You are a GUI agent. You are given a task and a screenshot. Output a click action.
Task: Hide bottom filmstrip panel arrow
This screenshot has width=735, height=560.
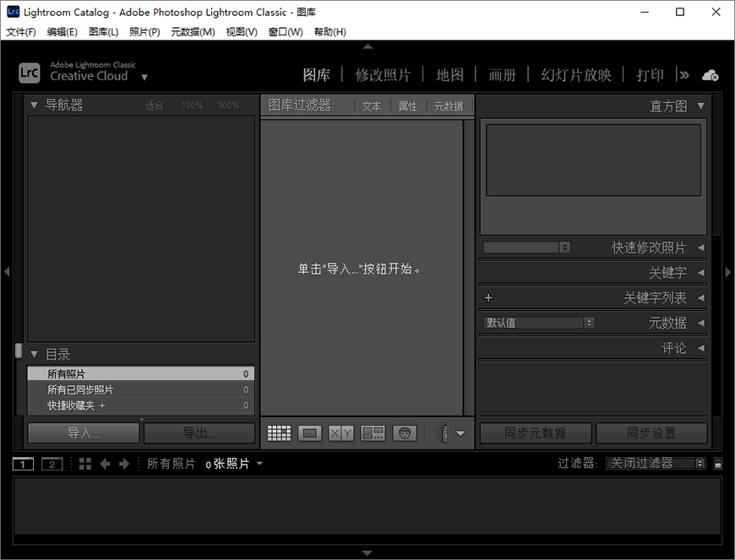pos(367,553)
